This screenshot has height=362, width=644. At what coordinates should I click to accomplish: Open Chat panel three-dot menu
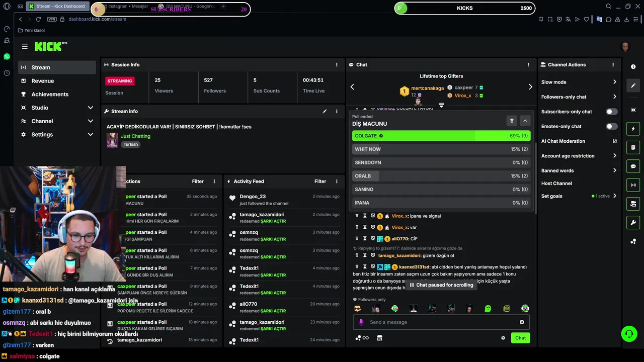528,65
